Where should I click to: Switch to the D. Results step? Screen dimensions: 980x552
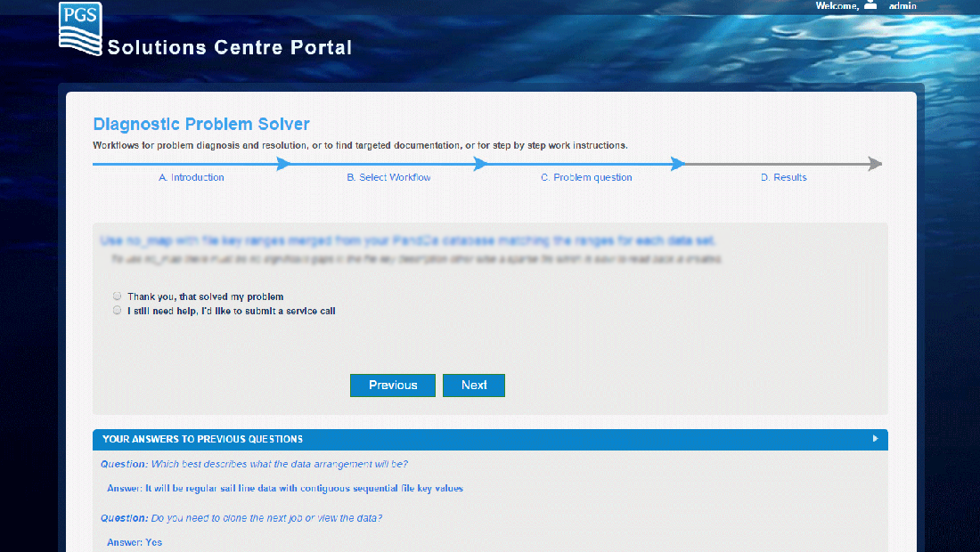click(x=783, y=177)
